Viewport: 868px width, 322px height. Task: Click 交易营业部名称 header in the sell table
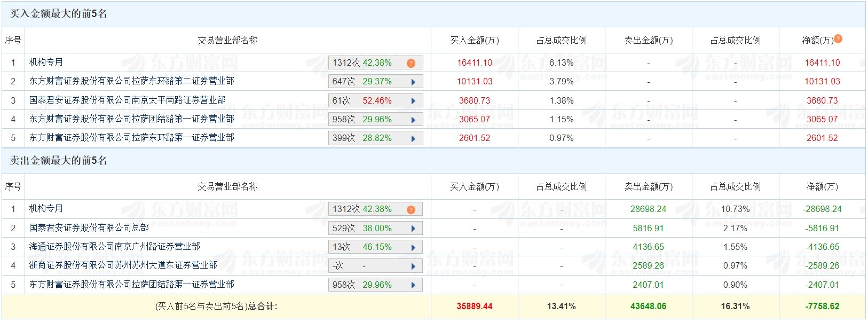click(x=227, y=186)
